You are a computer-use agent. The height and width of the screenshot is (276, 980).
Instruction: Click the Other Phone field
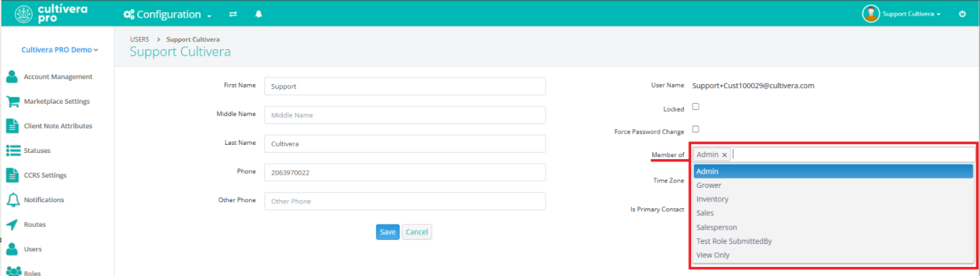click(x=405, y=201)
